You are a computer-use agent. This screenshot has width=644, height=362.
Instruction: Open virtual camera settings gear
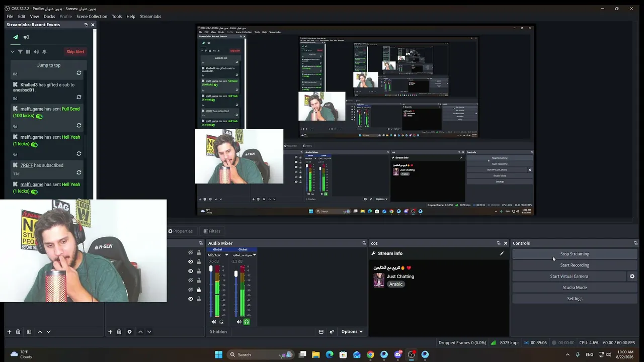click(x=632, y=276)
